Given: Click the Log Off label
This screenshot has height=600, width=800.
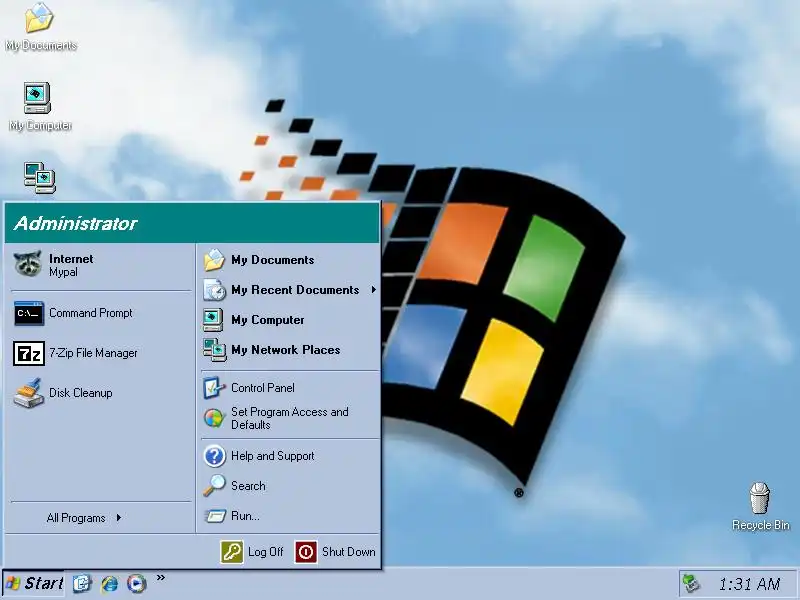Looking at the screenshot, I should click(265, 552).
